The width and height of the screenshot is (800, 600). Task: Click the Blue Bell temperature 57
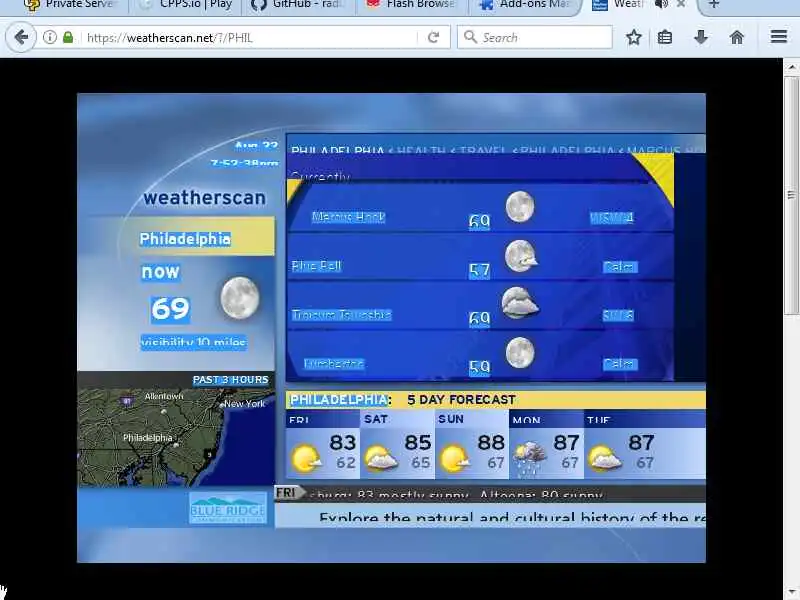(x=479, y=270)
